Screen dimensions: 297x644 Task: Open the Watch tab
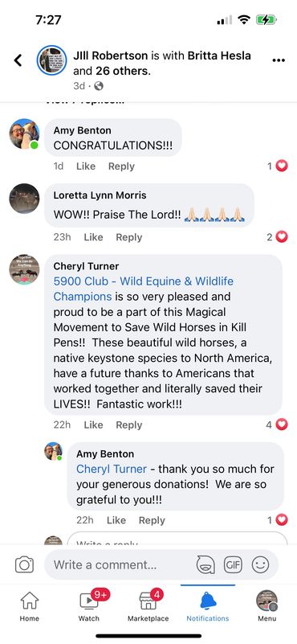tap(89, 606)
